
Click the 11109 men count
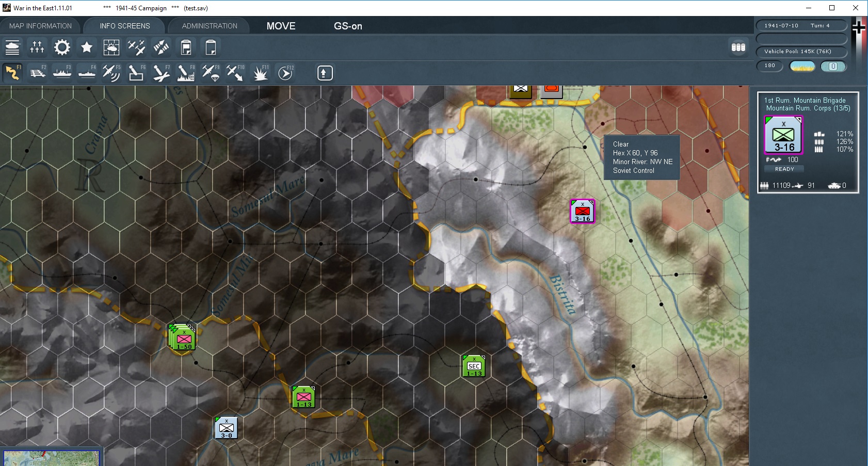click(x=781, y=186)
